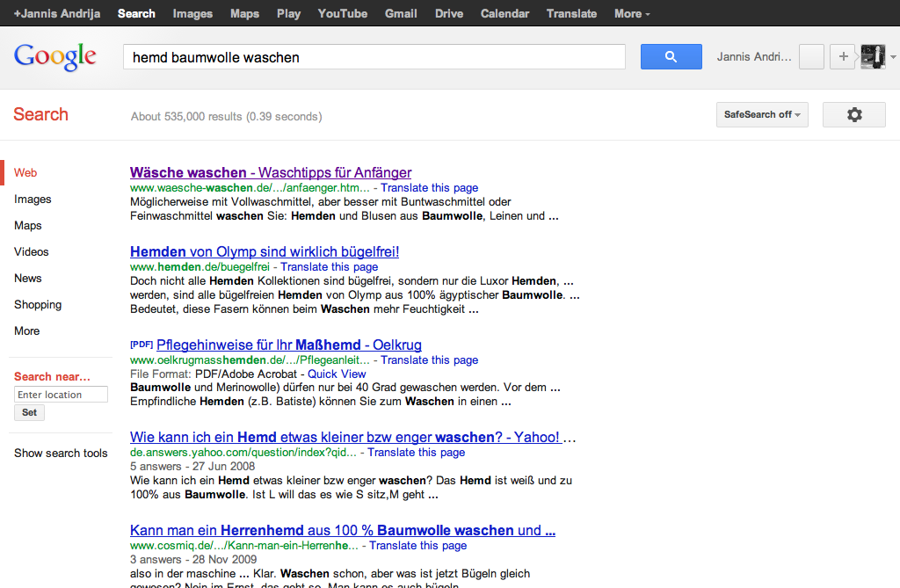Open the More menu in top bar

tap(632, 14)
